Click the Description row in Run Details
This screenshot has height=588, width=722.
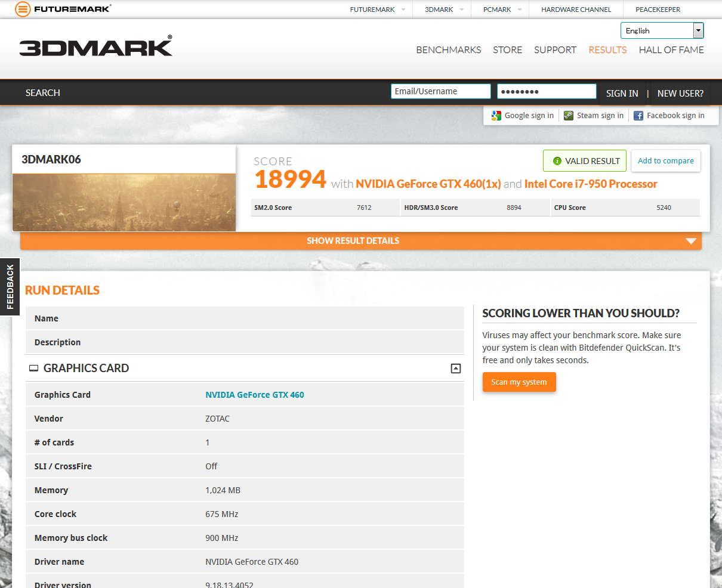245,342
